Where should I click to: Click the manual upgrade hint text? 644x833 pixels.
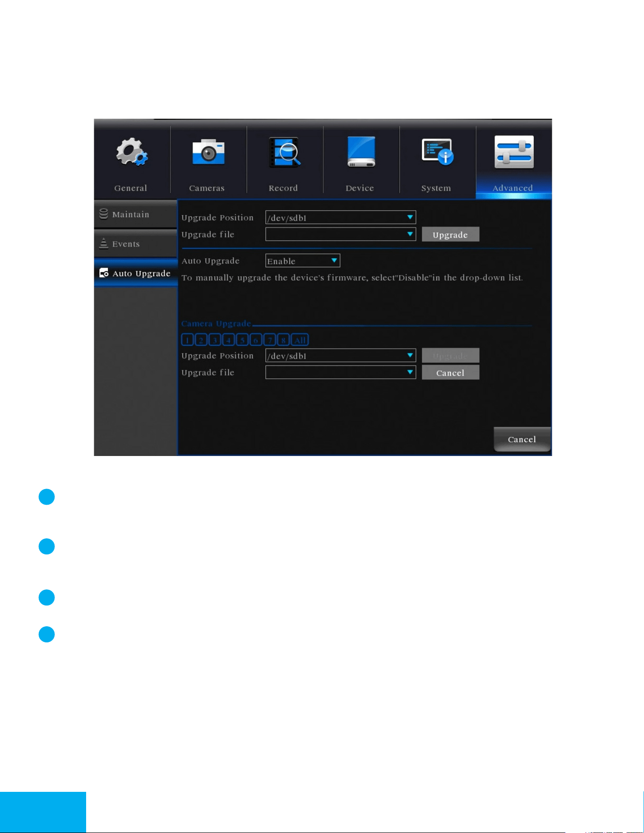(x=352, y=278)
